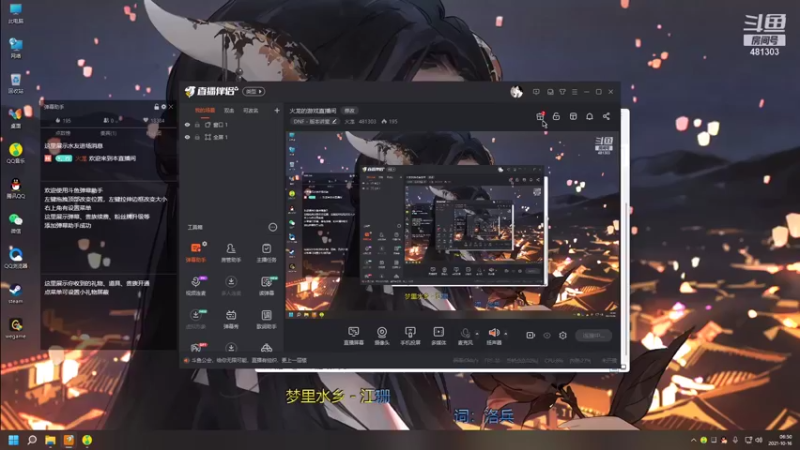This screenshot has width=800, height=450.
Task: Open the gift box icon with red dot
Action: 540,116
